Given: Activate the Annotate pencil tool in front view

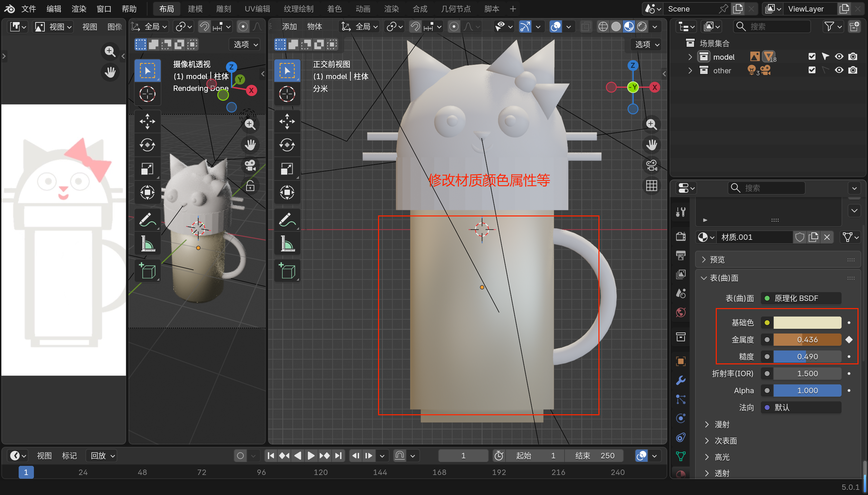Looking at the screenshot, I should 287,220.
